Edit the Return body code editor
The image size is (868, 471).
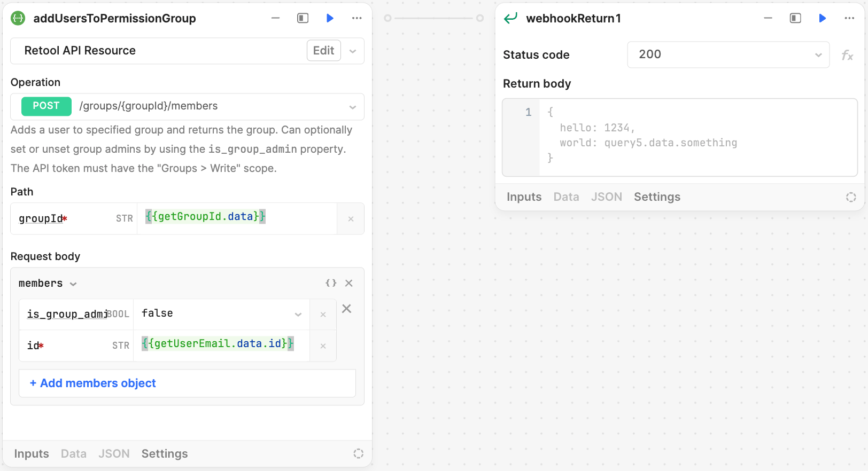pyautogui.click(x=680, y=137)
